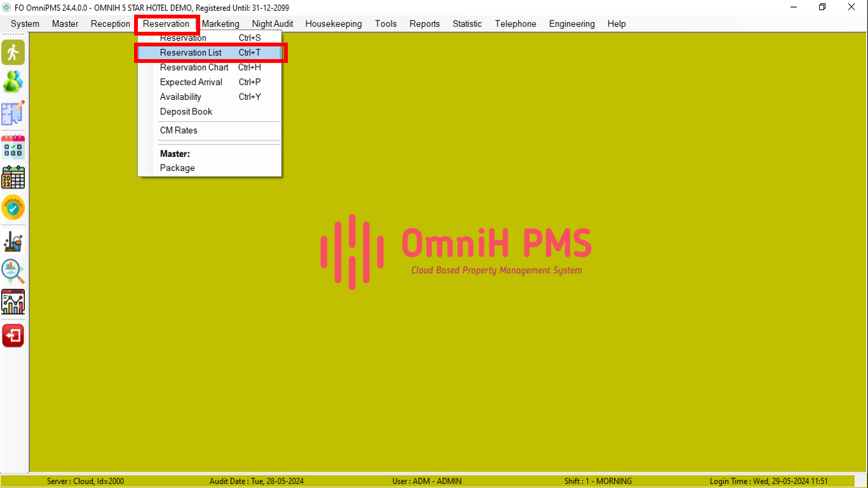
Task: Open the Master menu
Action: point(65,24)
